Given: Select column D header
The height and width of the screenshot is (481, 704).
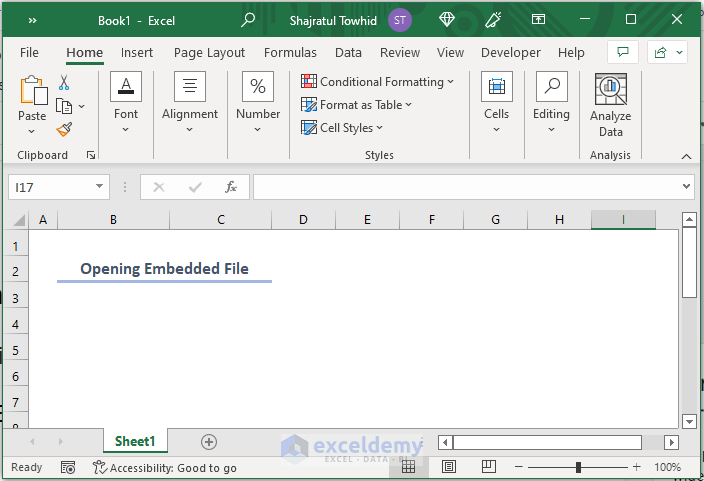Looking at the screenshot, I should pos(304,220).
